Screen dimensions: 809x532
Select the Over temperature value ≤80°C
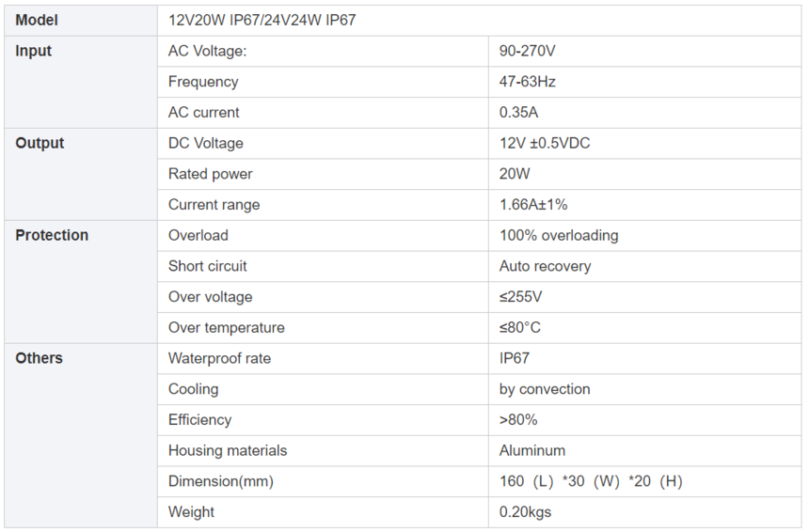pos(520,328)
